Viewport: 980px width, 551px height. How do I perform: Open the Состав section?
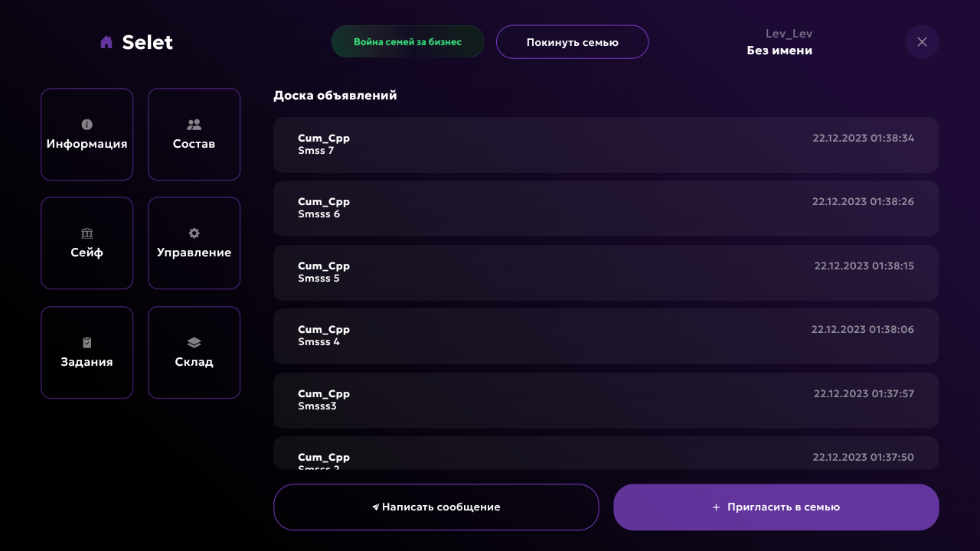pos(194,134)
